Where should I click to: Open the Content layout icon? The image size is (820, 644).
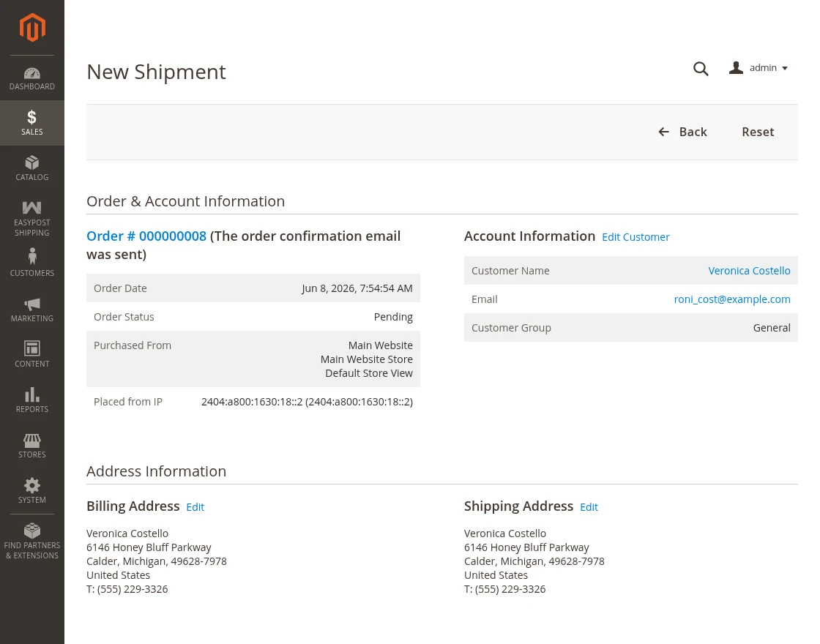(32, 348)
